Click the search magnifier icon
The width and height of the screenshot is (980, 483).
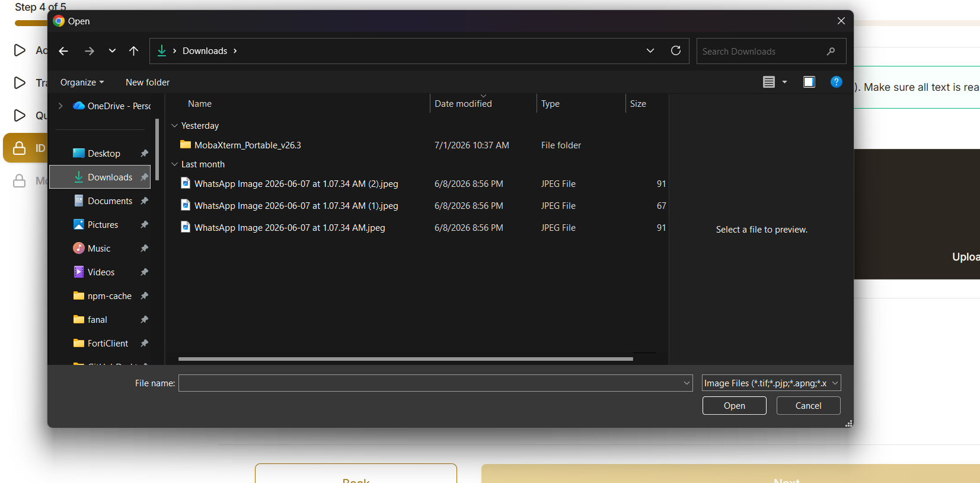coord(831,52)
